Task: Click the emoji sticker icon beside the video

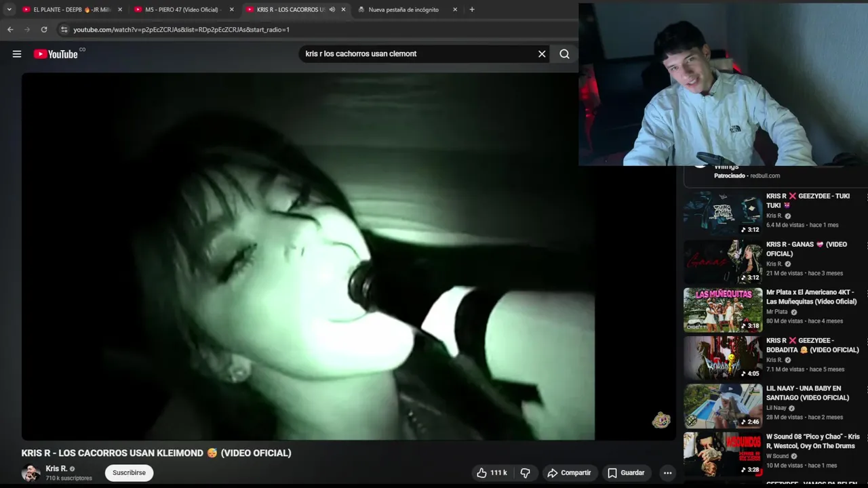Action: pyautogui.click(x=661, y=420)
